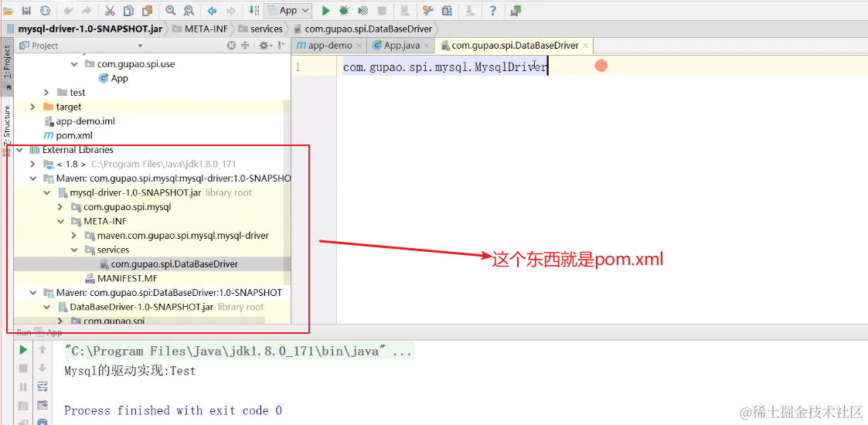This screenshot has height=425, width=868.
Task: Click the Help question mark icon
Action: click(x=493, y=10)
